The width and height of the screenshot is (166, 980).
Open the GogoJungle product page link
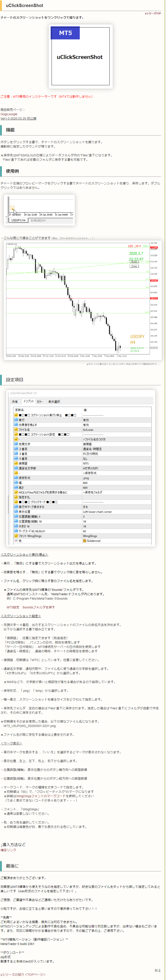tap(9, 114)
